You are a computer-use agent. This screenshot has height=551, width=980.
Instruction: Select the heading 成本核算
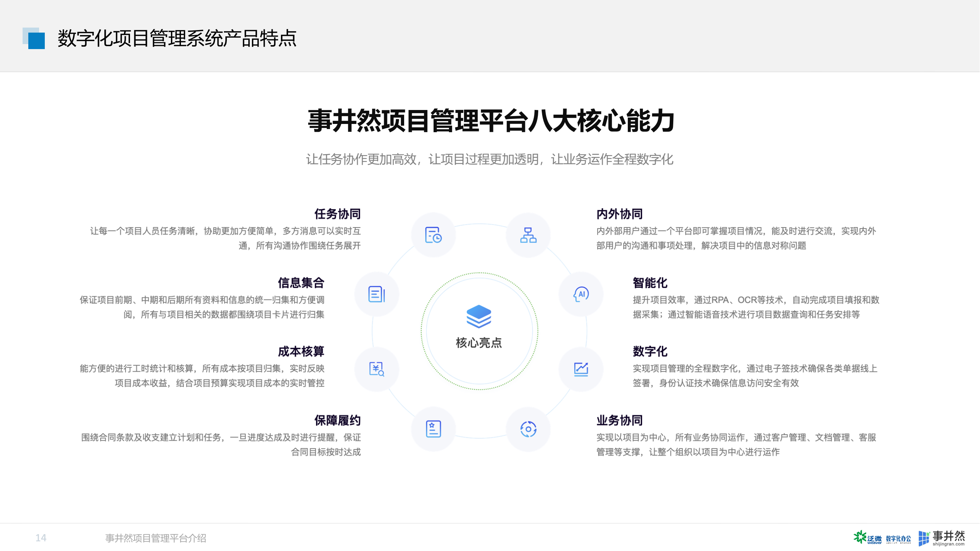point(301,351)
